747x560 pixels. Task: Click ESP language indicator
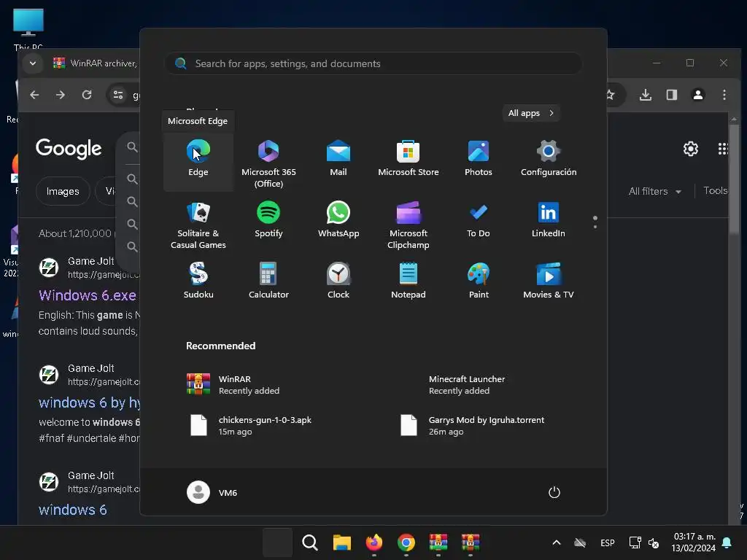tap(608, 542)
